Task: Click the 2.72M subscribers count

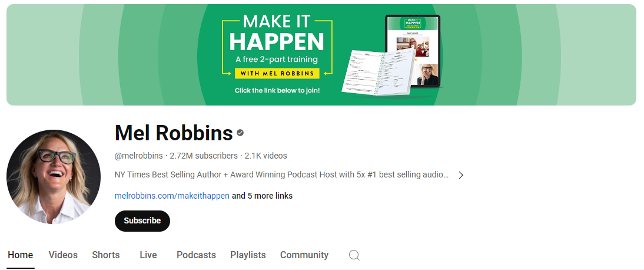Action: [204, 156]
